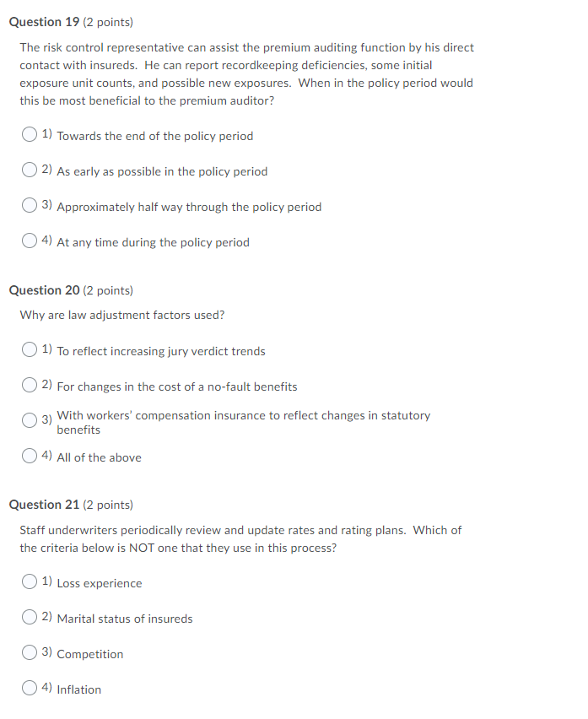The width and height of the screenshot is (588, 719).
Task: Click the Question 19 heading
Action: point(40,20)
